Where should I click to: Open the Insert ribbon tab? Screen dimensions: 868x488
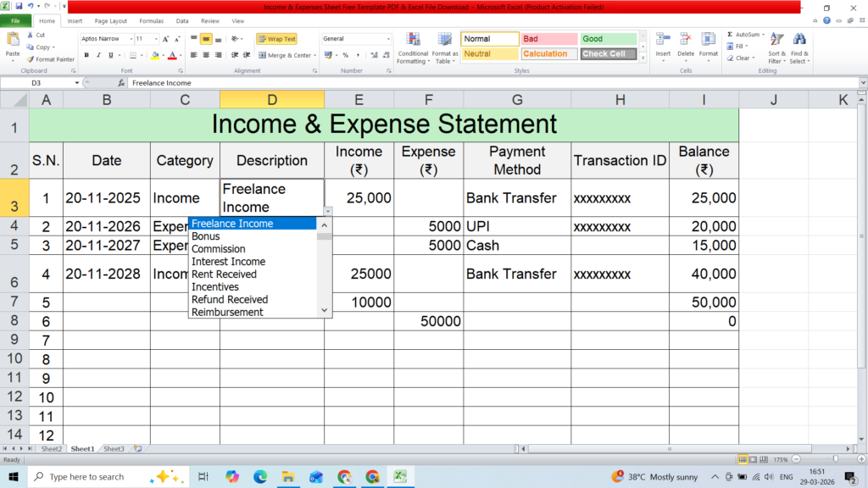click(75, 21)
